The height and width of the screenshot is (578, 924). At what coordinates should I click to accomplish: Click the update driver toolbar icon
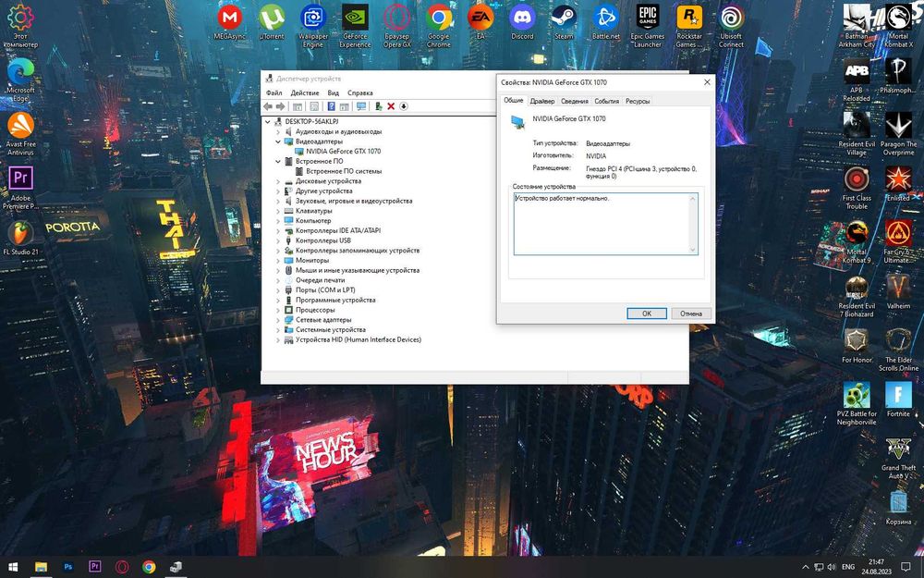(x=379, y=106)
